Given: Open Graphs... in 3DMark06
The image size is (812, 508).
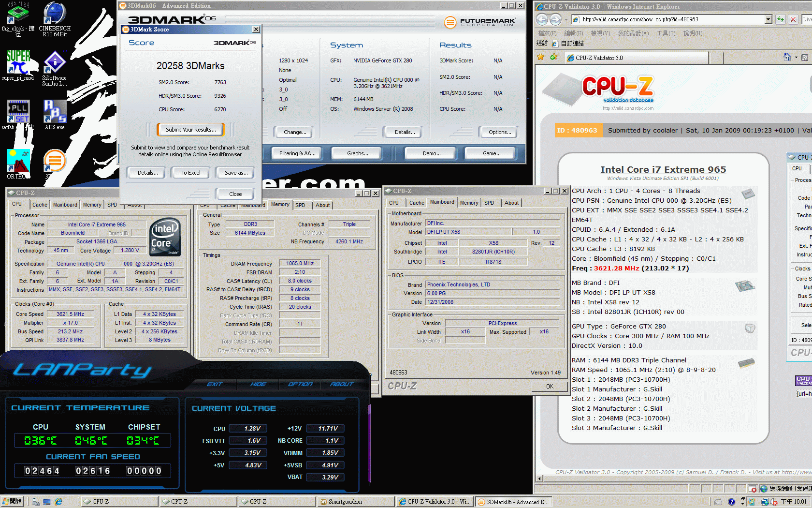Looking at the screenshot, I should [358, 153].
